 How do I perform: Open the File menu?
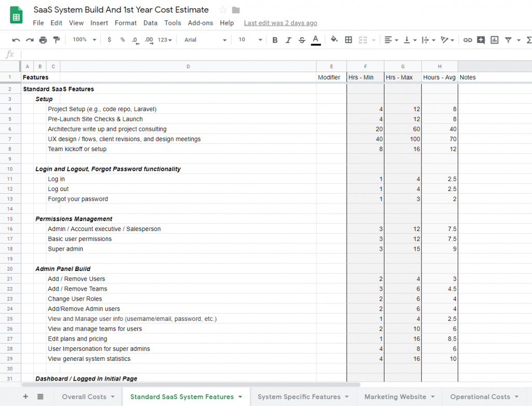point(38,23)
